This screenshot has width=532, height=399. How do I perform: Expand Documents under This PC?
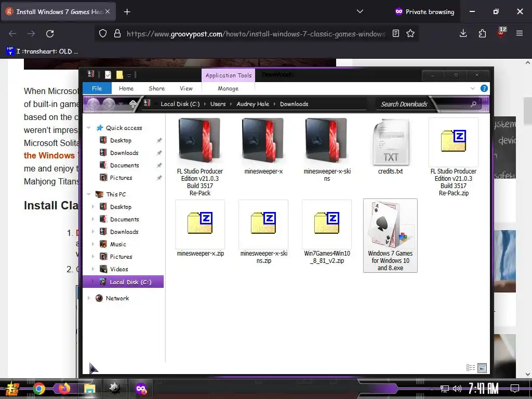tap(93, 219)
